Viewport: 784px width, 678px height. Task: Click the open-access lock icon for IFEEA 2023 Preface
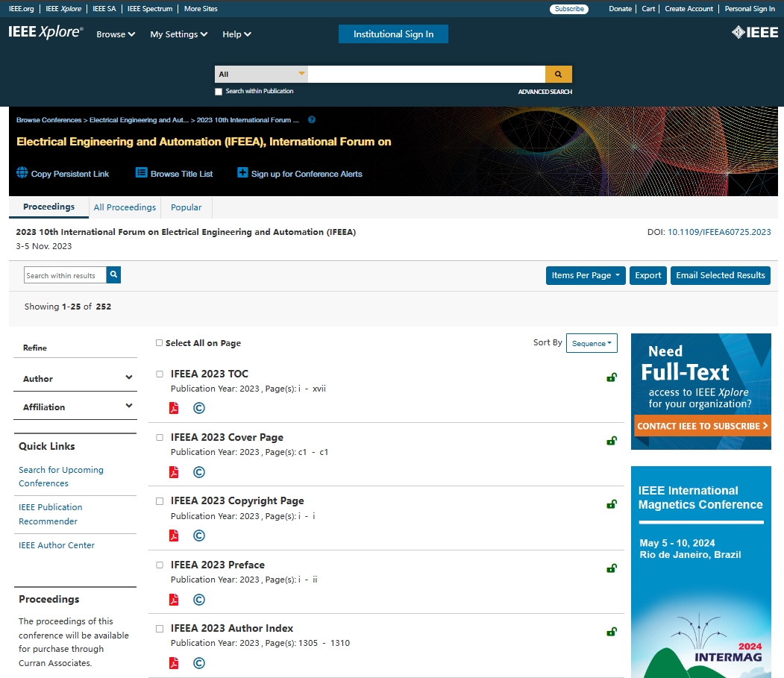tap(612, 568)
